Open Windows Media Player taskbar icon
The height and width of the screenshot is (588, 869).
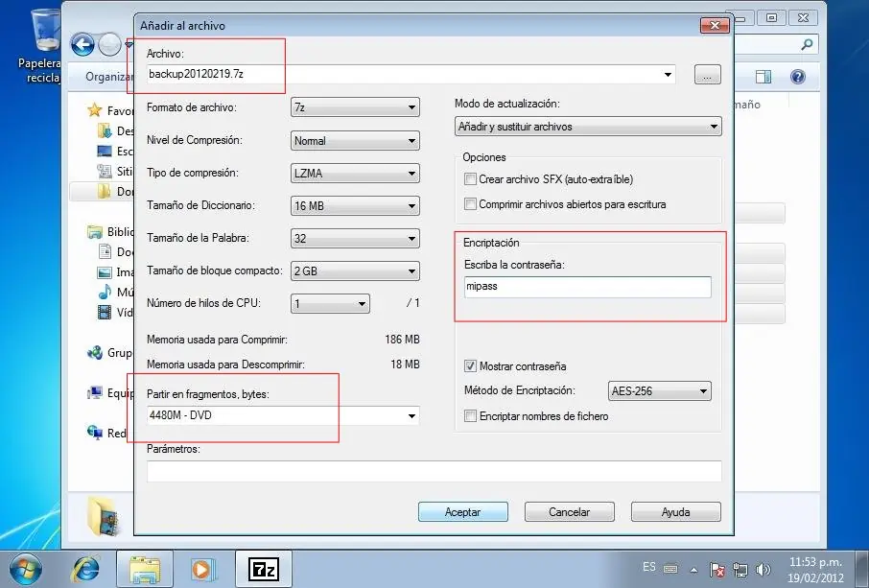tap(202, 570)
